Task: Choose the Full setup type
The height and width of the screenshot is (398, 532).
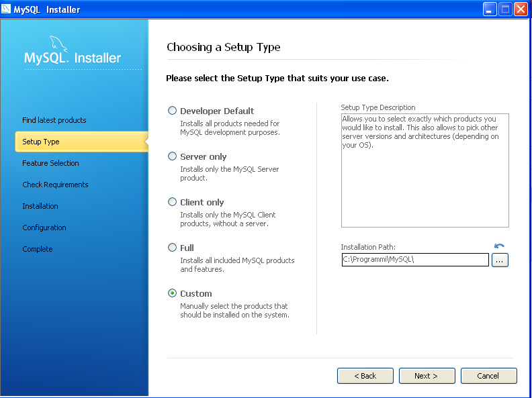Action: tap(173, 248)
